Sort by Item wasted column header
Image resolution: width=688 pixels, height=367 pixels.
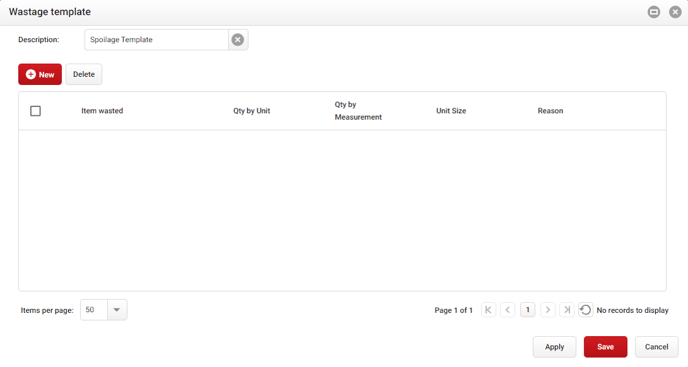pyautogui.click(x=102, y=111)
